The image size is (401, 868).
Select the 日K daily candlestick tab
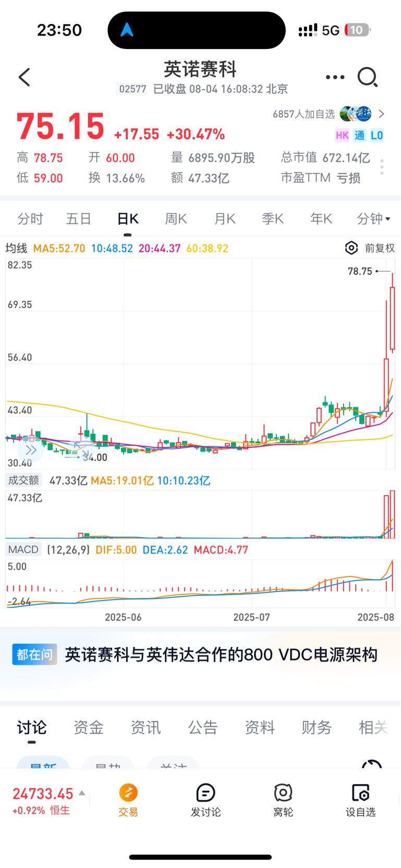[128, 219]
